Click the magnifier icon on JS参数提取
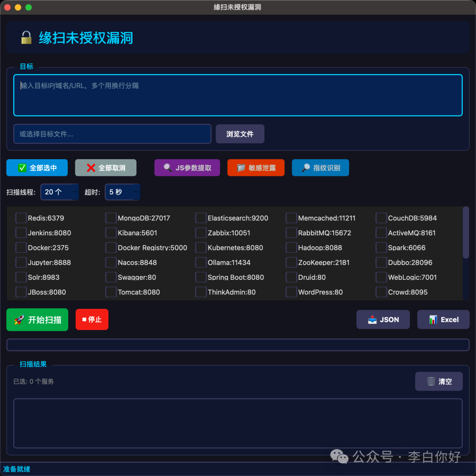476x476 pixels. tap(167, 167)
